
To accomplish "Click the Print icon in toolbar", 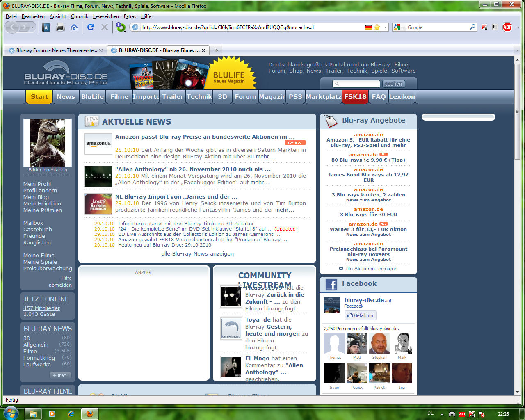I will click(60, 27).
